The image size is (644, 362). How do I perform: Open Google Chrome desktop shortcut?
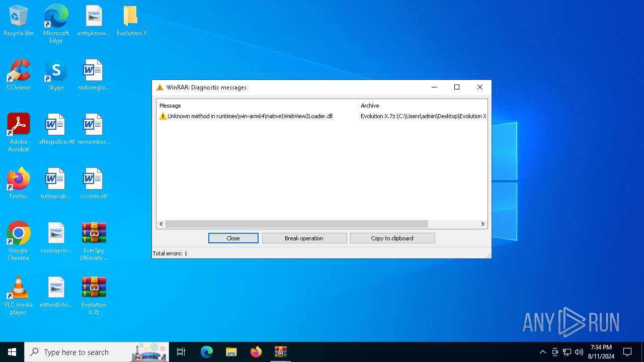click(19, 241)
